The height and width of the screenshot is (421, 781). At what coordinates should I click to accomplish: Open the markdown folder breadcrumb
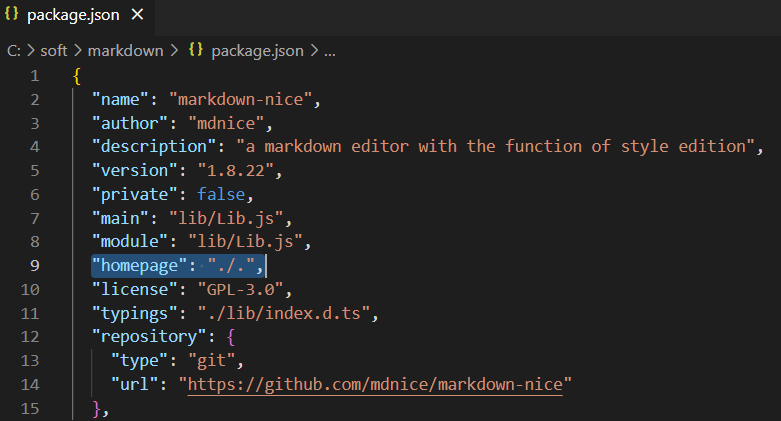pyautogui.click(x=126, y=51)
